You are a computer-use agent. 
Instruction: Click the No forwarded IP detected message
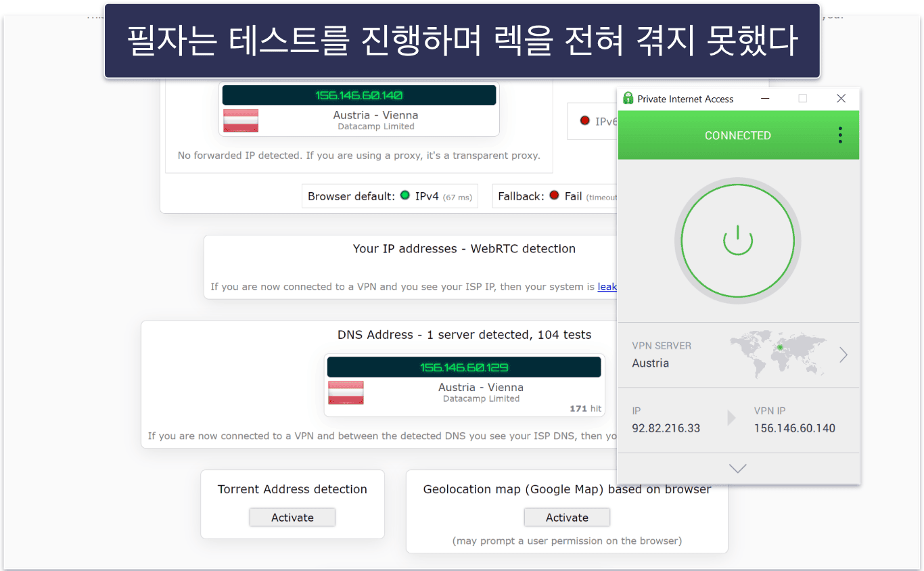coord(359,156)
